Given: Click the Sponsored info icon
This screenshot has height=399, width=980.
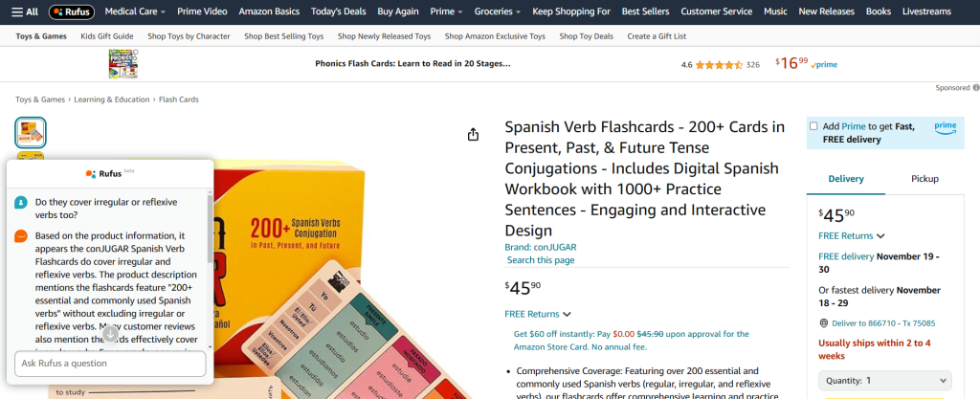Looking at the screenshot, I should tap(975, 88).
